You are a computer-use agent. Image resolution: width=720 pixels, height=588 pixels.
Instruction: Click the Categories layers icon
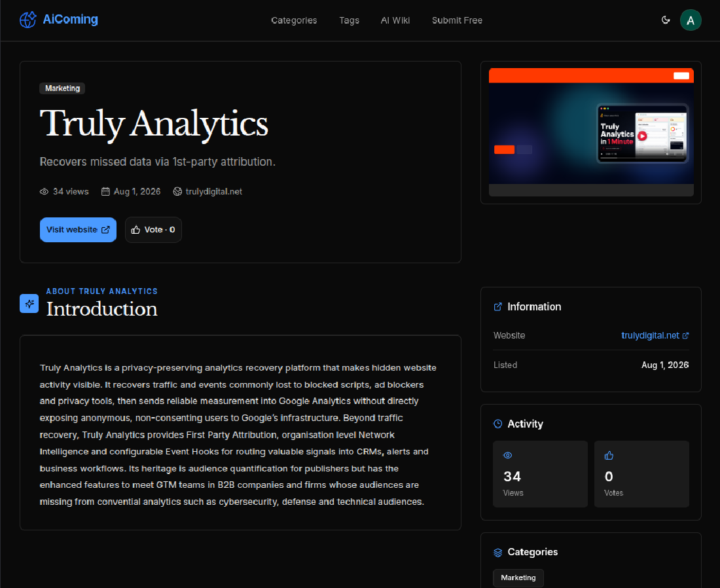pyautogui.click(x=497, y=552)
